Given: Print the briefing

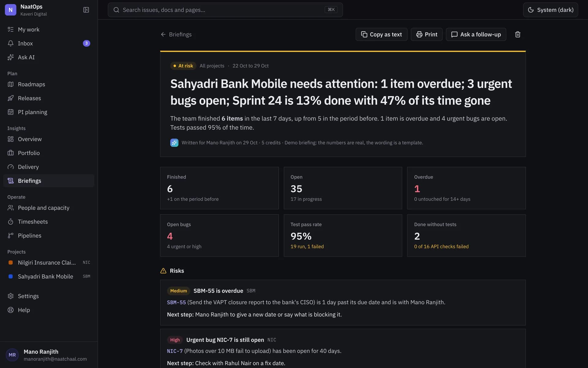Looking at the screenshot, I should click(x=426, y=34).
